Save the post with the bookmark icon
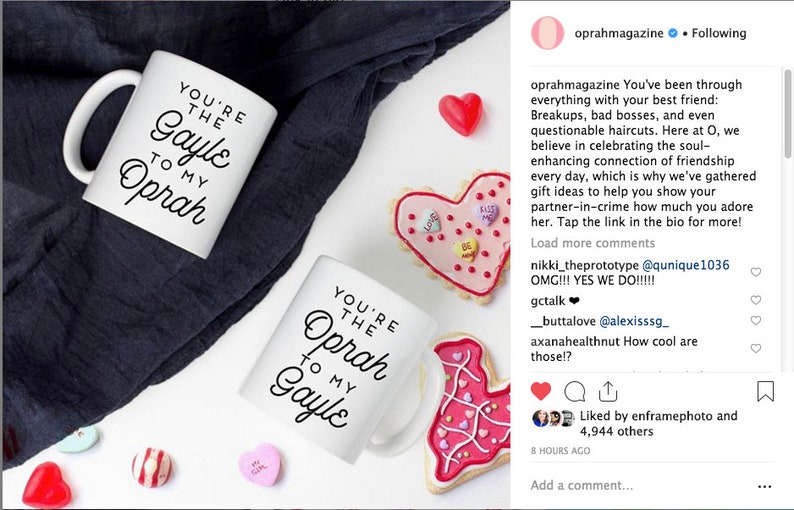The height and width of the screenshot is (510, 794). point(765,391)
